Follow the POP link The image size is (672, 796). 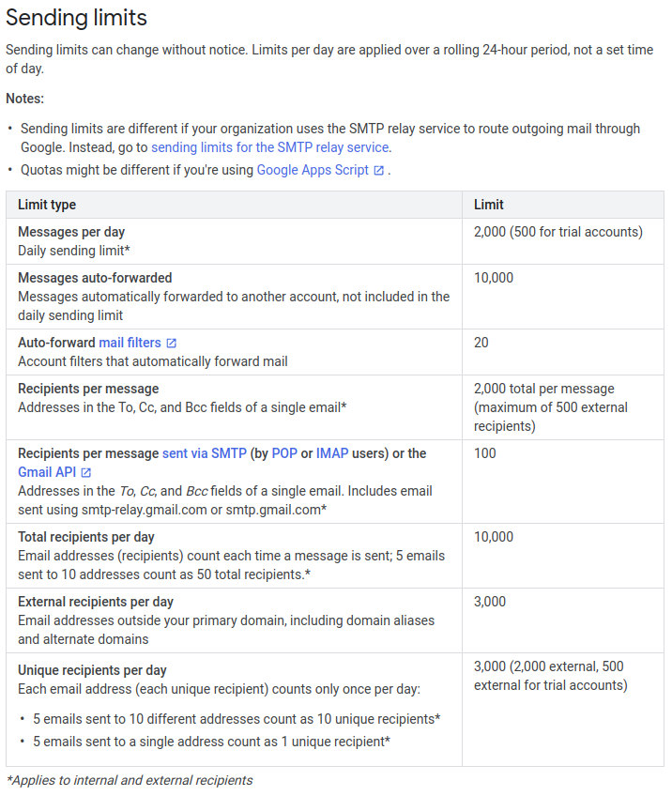point(284,453)
